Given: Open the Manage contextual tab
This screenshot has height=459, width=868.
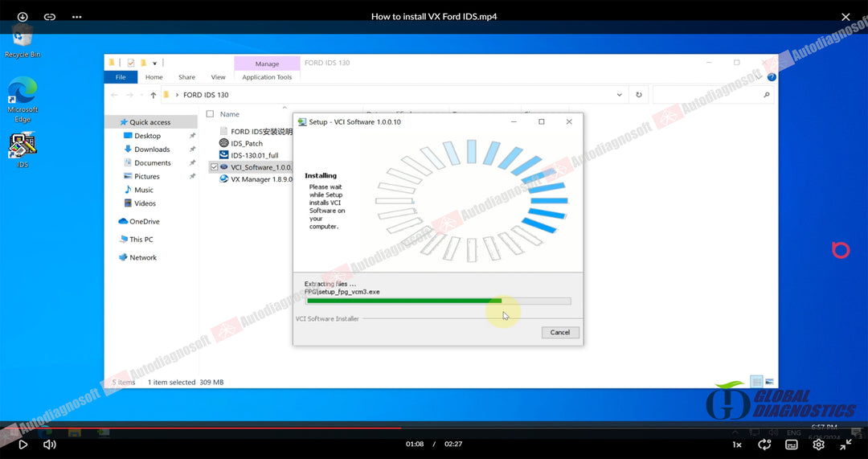Looking at the screenshot, I should tap(267, 64).
